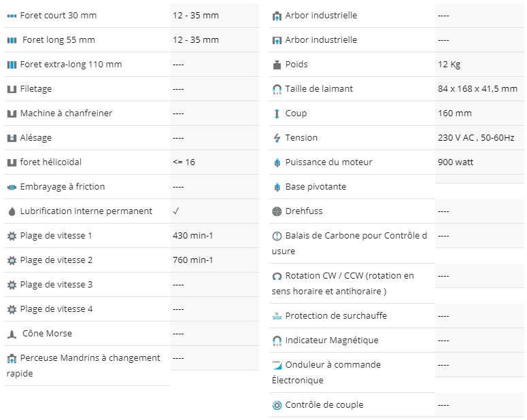Image resolution: width=527 pixels, height=420 pixels.
Task: Select the Perceuse Mandrins à changement rapide row
Action: point(131,366)
